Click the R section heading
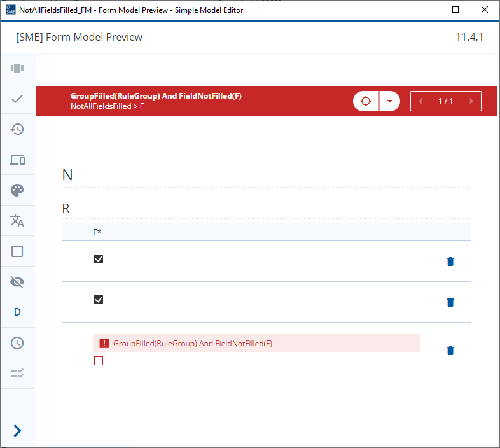This screenshot has height=448, width=500. (66, 208)
